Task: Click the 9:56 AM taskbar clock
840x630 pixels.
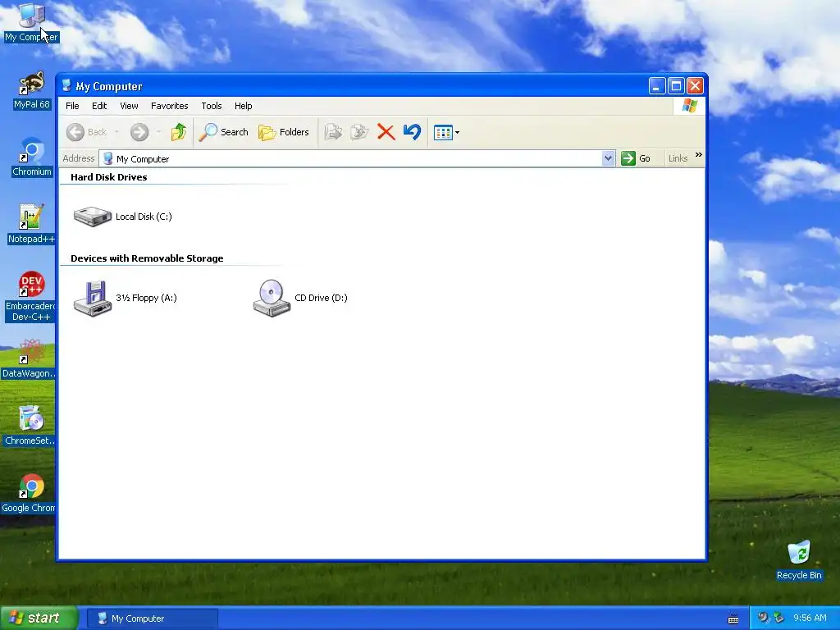Action: click(x=810, y=618)
